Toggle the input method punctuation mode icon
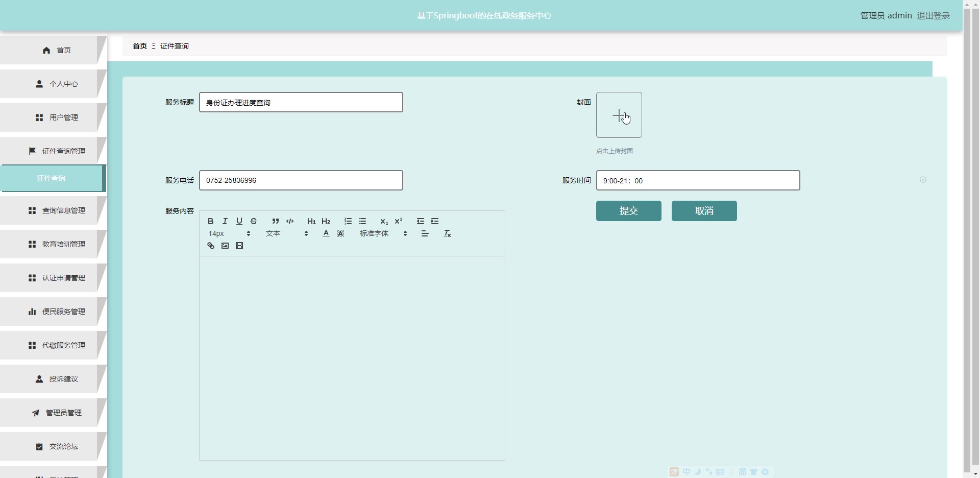Image resolution: width=980 pixels, height=478 pixels. pyautogui.click(x=709, y=472)
